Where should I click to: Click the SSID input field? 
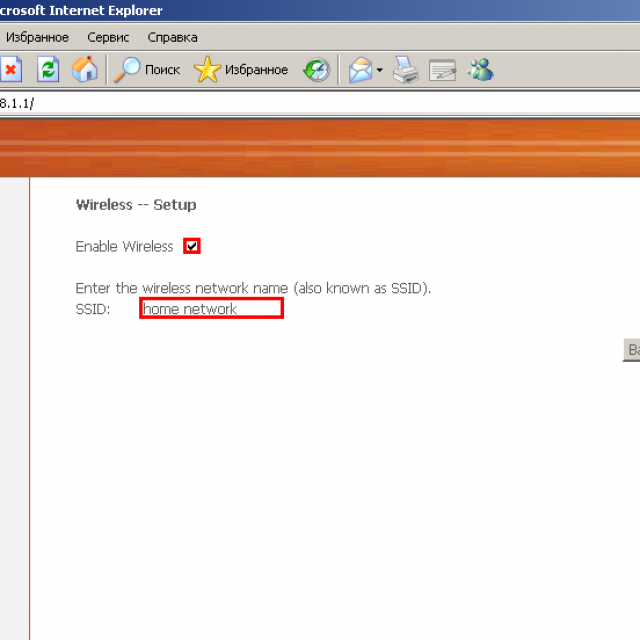click(211, 309)
